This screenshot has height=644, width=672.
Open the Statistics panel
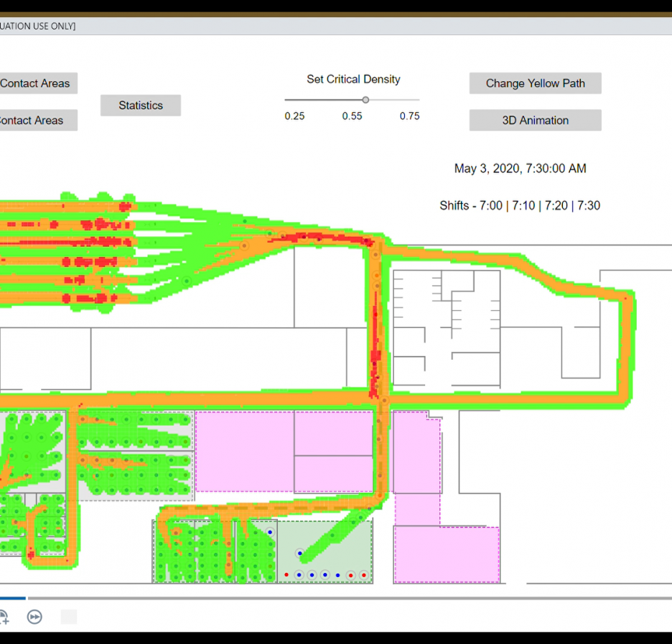141,106
